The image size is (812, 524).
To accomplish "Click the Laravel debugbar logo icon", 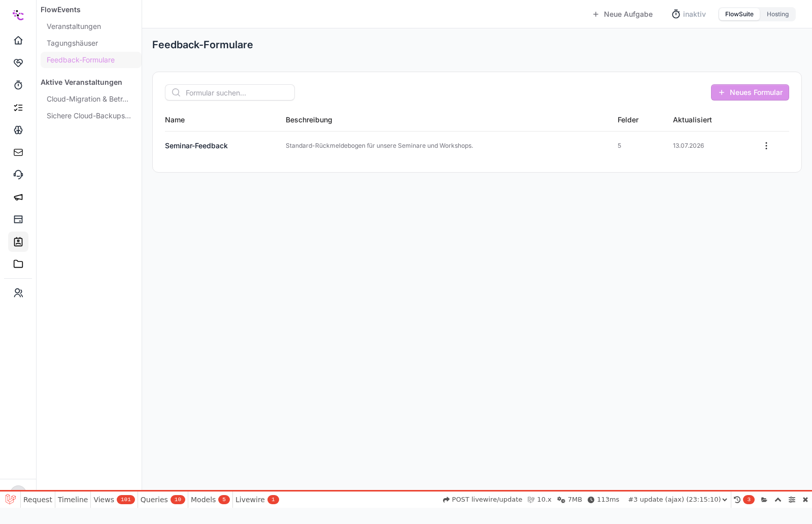I will click(x=10, y=499).
